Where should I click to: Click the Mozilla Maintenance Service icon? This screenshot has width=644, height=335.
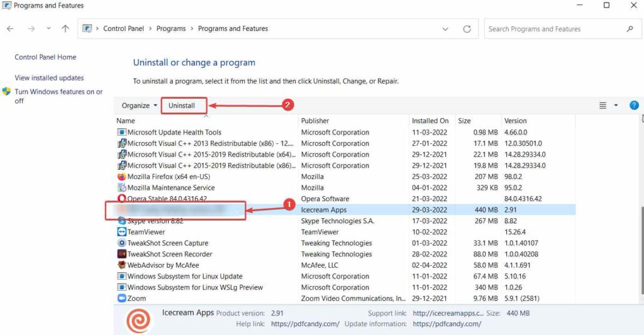click(121, 188)
